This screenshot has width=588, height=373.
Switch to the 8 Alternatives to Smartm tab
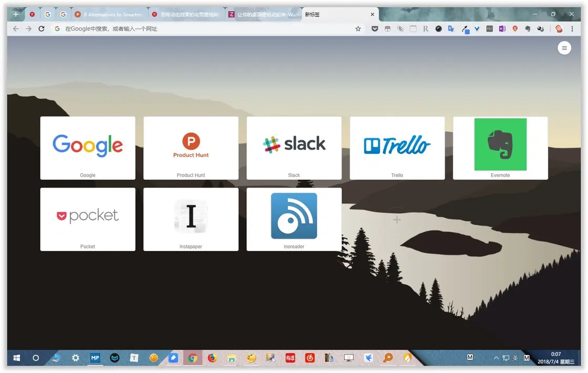[109, 14]
